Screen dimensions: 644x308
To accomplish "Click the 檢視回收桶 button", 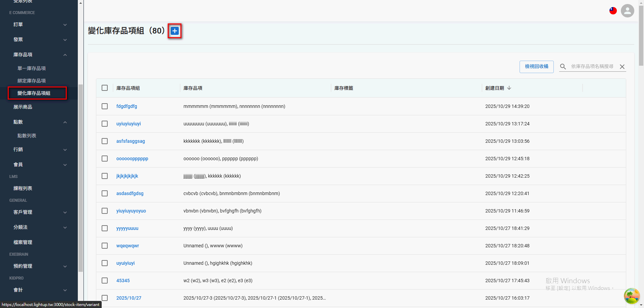I will 536,66.
